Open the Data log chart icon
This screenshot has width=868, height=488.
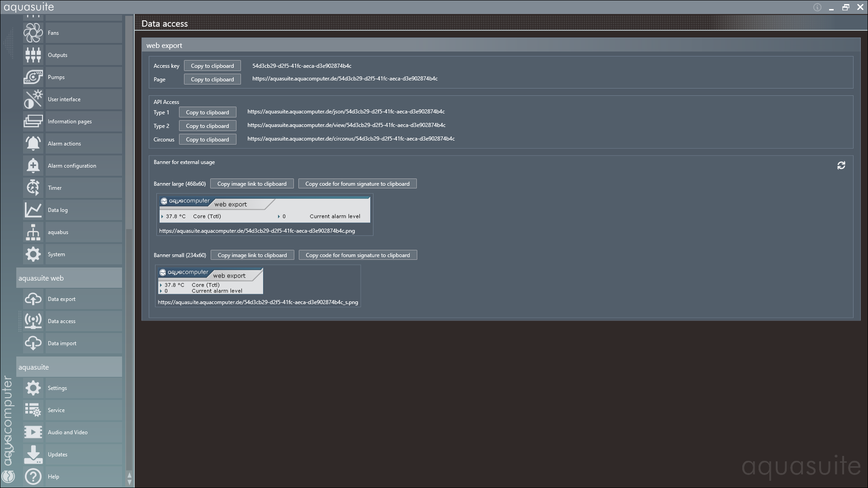coord(33,210)
